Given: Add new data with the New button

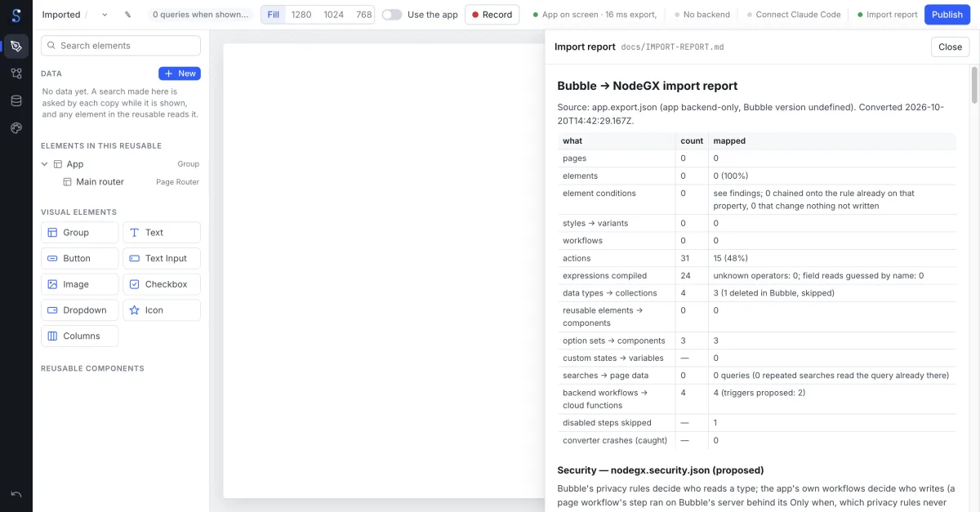Looking at the screenshot, I should 180,73.
